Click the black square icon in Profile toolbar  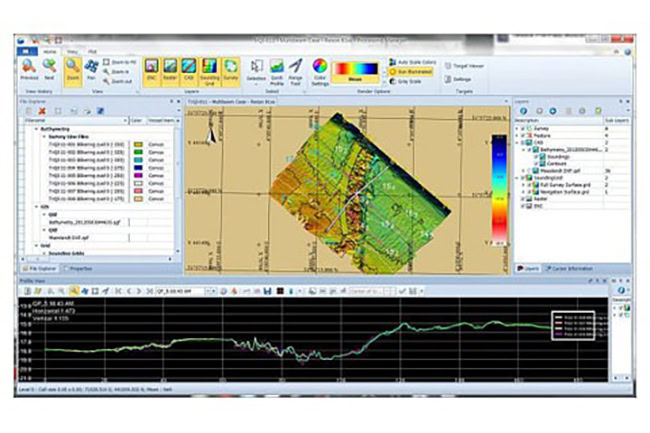(280, 291)
